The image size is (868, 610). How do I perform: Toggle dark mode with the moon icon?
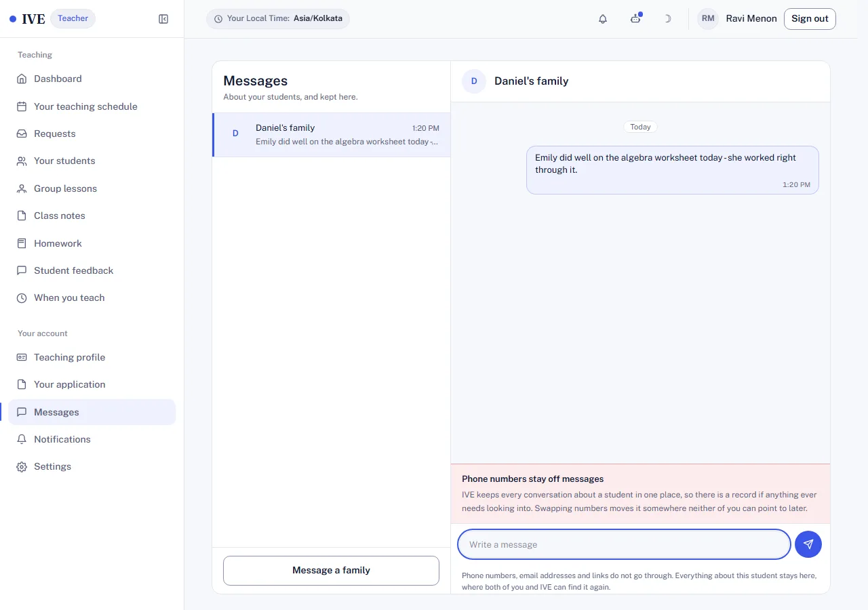[667, 19]
